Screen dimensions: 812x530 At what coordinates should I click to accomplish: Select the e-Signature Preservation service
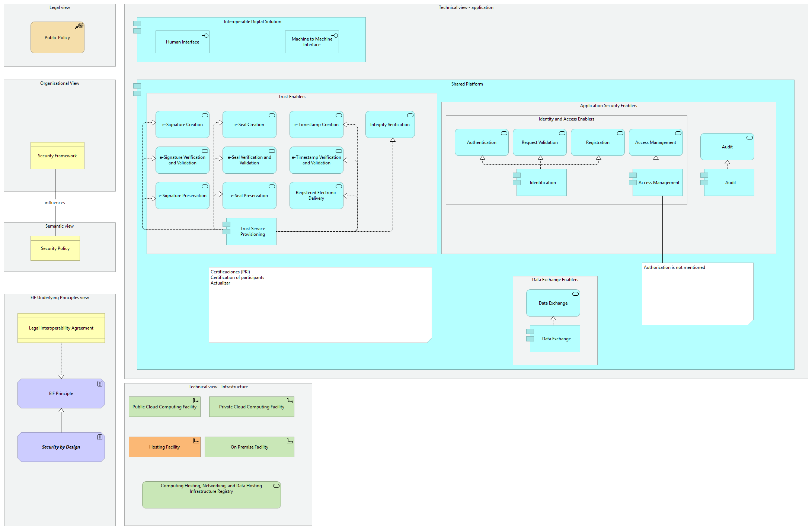(x=182, y=195)
